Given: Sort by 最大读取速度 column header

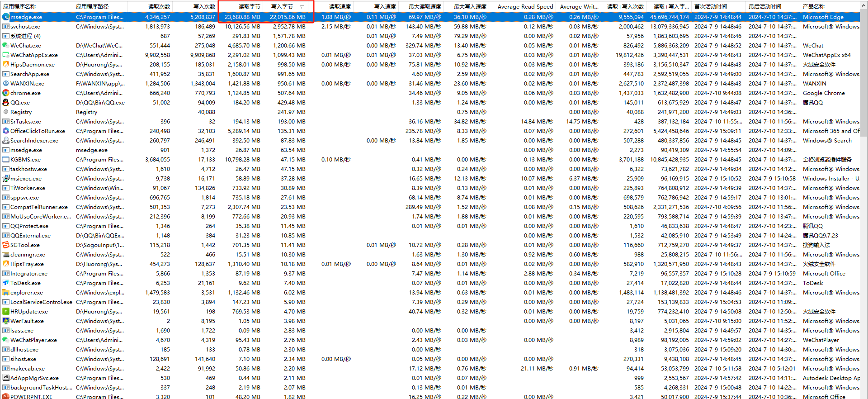Looking at the screenshot, I should [421, 6].
